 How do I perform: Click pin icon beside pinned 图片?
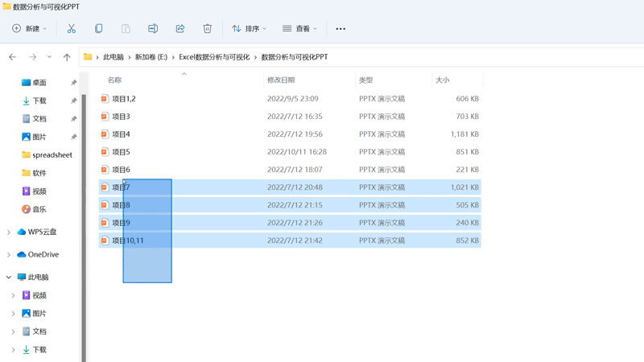pyautogui.click(x=73, y=137)
